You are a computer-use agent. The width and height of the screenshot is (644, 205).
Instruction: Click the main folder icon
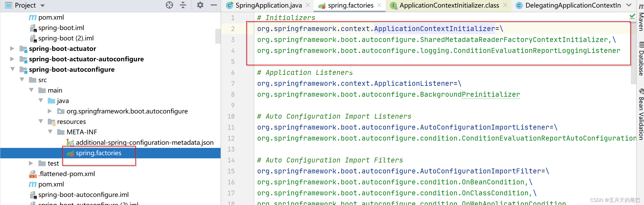pyautogui.click(x=42, y=90)
